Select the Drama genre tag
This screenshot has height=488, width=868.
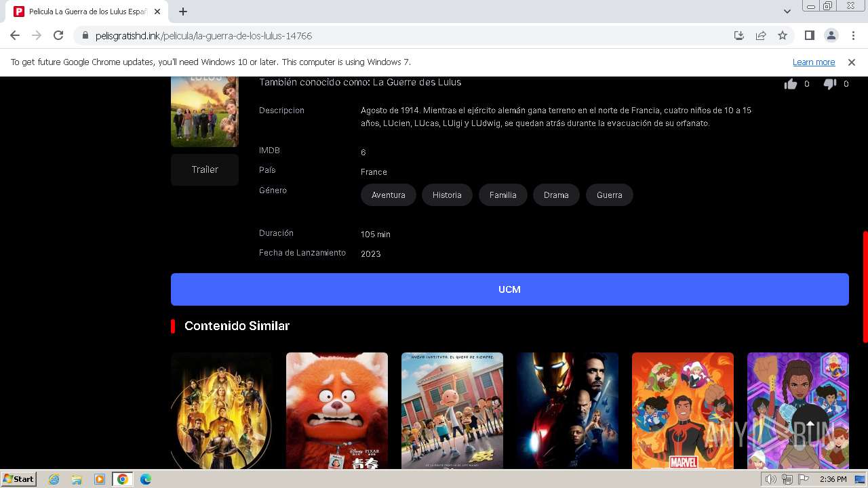click(556, 195)
